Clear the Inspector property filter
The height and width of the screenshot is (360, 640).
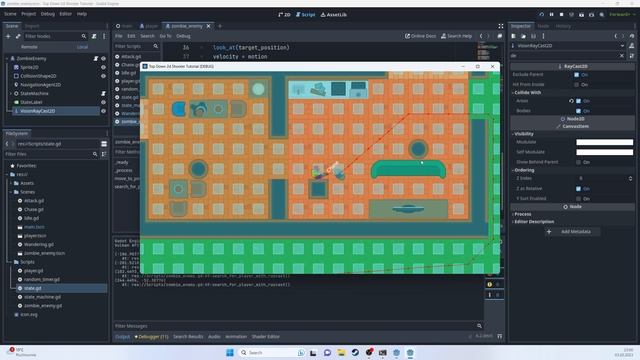click(x=622, y=56)
